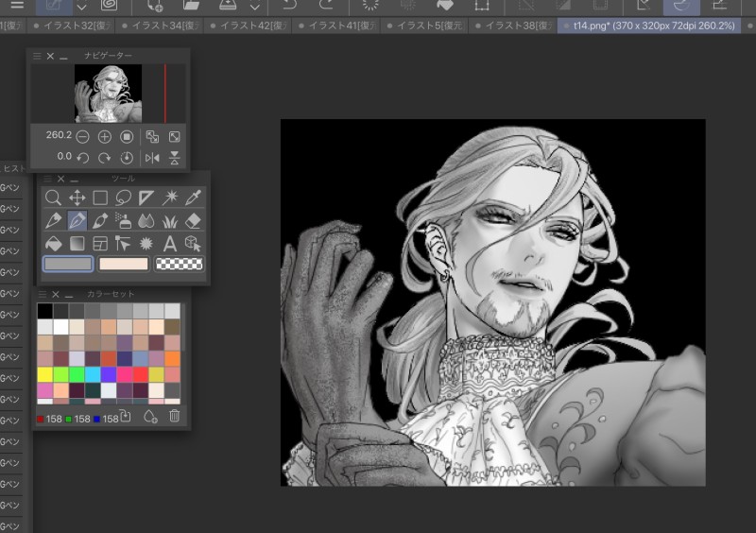The image size is (756, 533).
Task: Choose the Lasso selection tool
Action: (x=123, y=198)
